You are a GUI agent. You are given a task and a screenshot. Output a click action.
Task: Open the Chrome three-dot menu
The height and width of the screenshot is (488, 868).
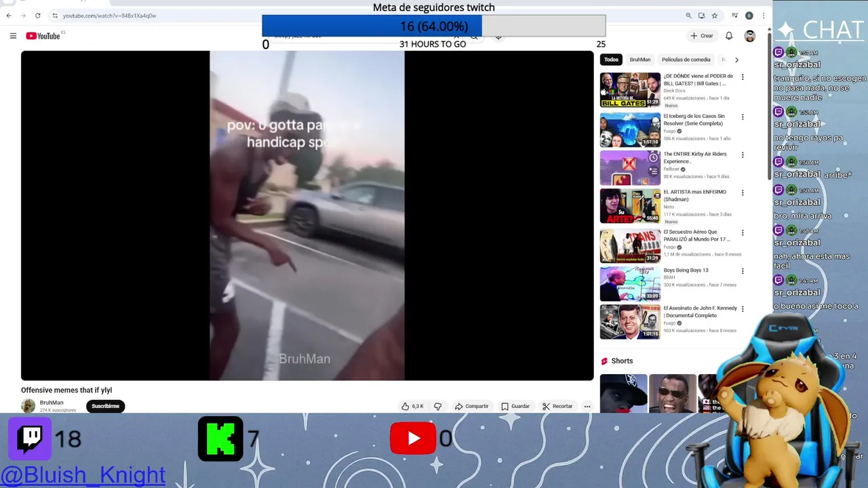764,16
